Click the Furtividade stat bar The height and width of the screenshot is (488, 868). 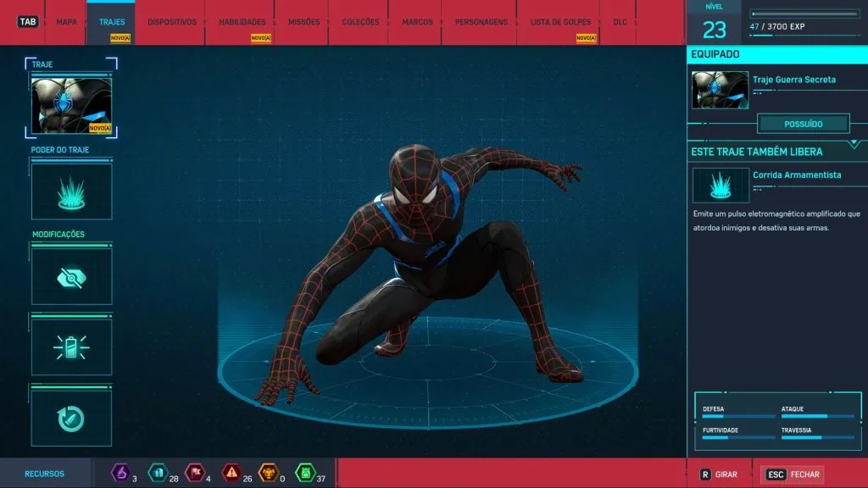tap(738, 438)
